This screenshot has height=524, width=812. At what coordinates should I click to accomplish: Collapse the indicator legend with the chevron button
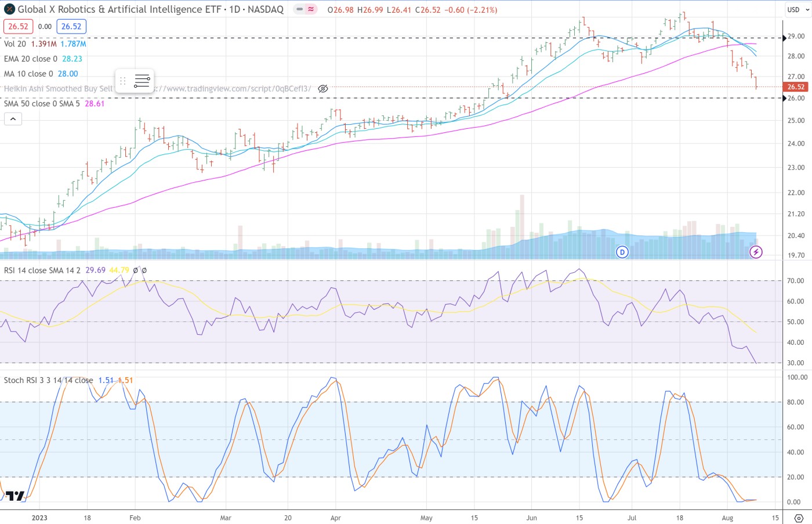[13, 119]
